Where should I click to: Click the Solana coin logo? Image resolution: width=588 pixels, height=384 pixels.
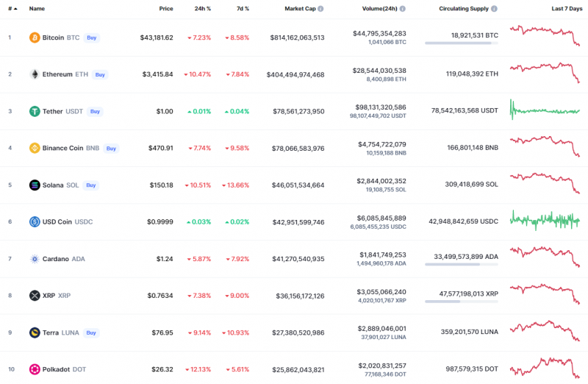35,185
